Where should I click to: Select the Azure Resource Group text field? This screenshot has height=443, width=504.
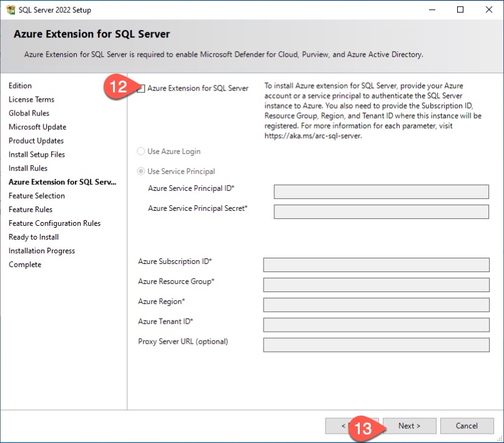pyautogui.click(x=376, y=285)
